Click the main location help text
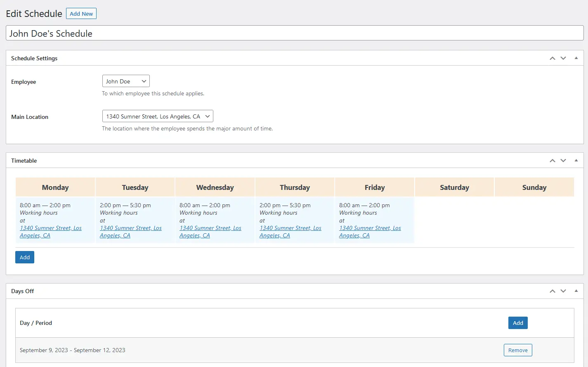Viewport: 588px width, 367px height. 187,128
